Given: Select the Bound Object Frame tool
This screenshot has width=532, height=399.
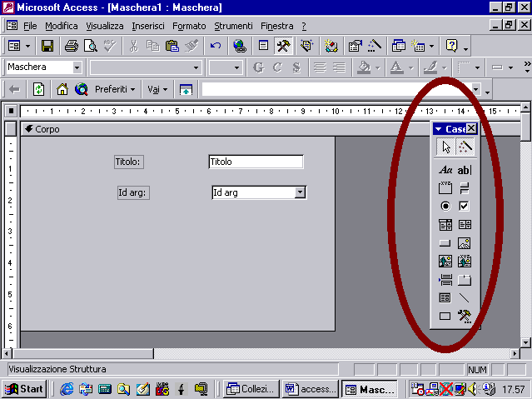Looking at the screenshot, I should tap(464, 261).
